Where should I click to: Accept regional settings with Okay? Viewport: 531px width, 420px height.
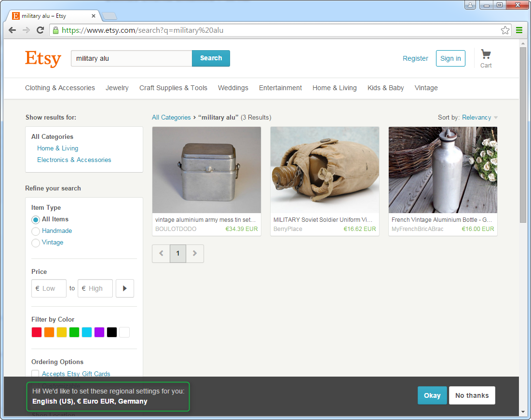(x=432, y=395)
